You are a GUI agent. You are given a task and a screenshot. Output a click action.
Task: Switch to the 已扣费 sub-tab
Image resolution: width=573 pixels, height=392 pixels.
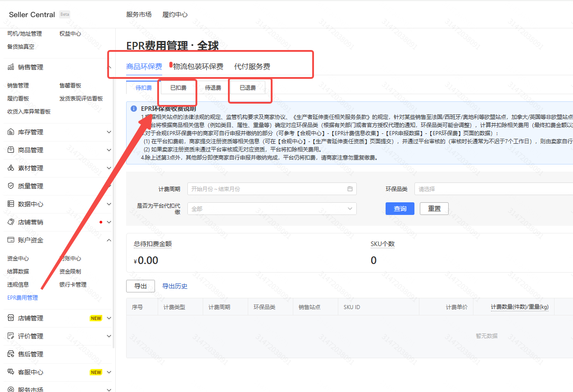click(178, 88)
